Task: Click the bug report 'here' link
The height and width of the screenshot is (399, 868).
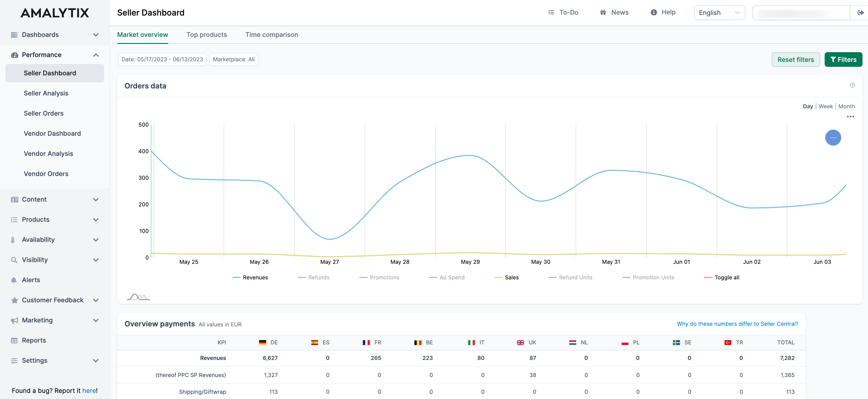Action: [89, 390]
